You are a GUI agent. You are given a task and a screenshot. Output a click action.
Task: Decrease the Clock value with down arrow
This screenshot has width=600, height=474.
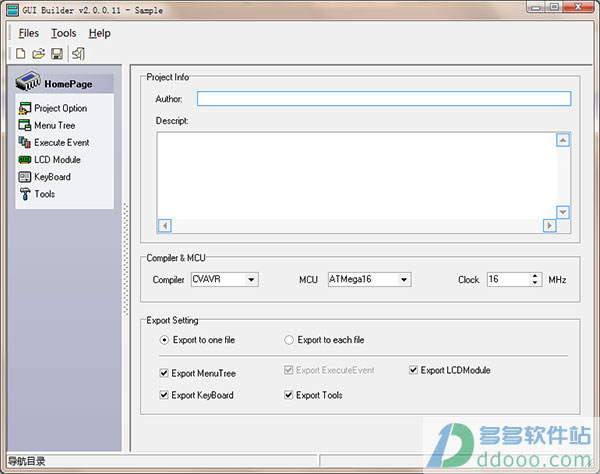pos(535,283)
